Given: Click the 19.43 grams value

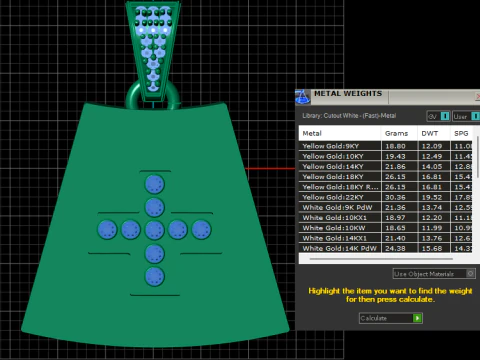Looking at the screenshot, I should 395,156.
